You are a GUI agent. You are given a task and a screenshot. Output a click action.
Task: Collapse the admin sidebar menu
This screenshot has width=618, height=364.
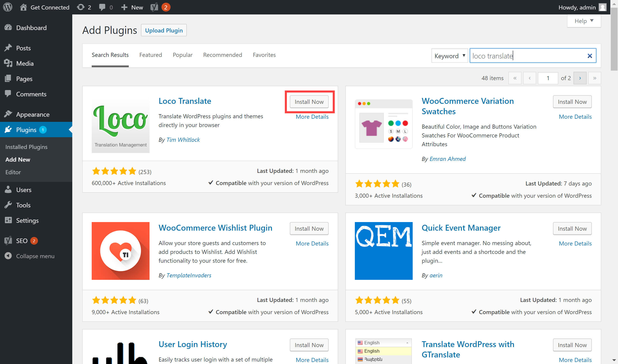(x=36, y=256)
